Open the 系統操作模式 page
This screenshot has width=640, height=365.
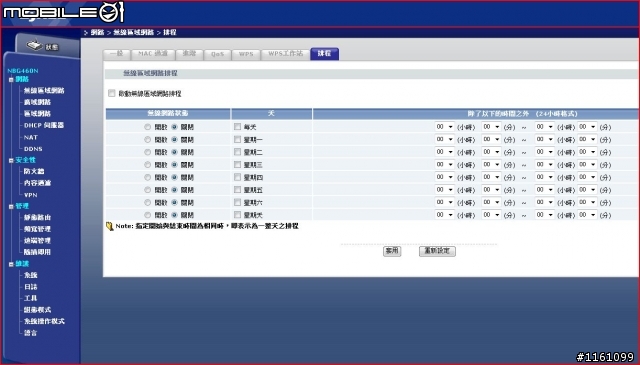coord(44,321)
